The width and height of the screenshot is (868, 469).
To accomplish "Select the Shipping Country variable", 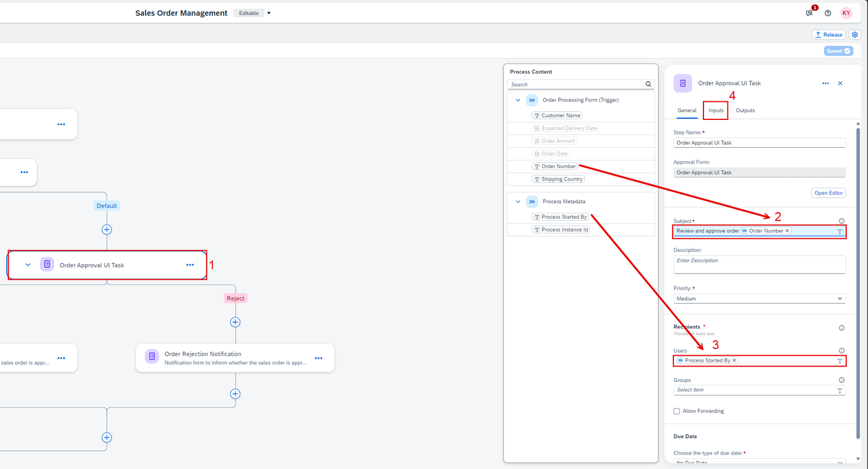I will [x=558, y=179].
